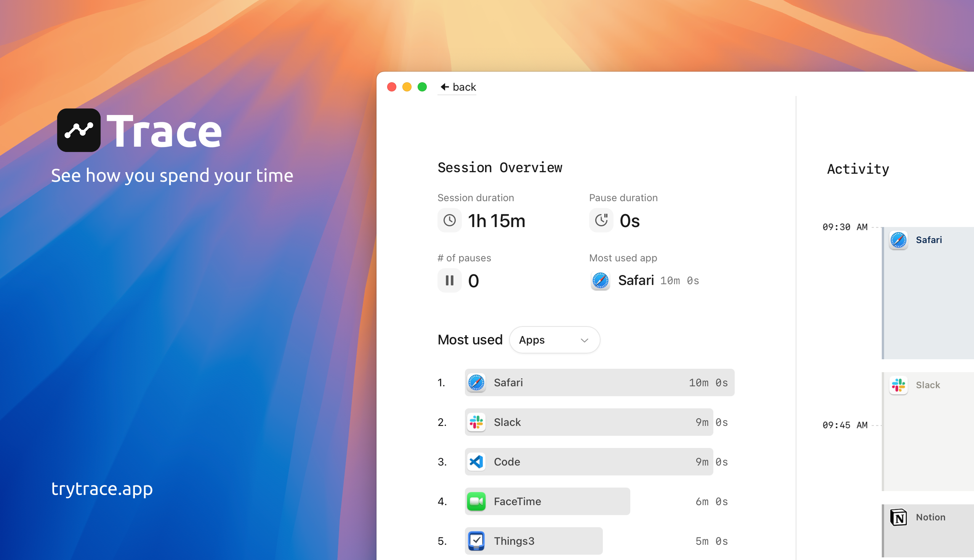Click the Safari usage bar showing 10m 0s
The height and width of the screenshot is (560, 974).
(600, 383)
